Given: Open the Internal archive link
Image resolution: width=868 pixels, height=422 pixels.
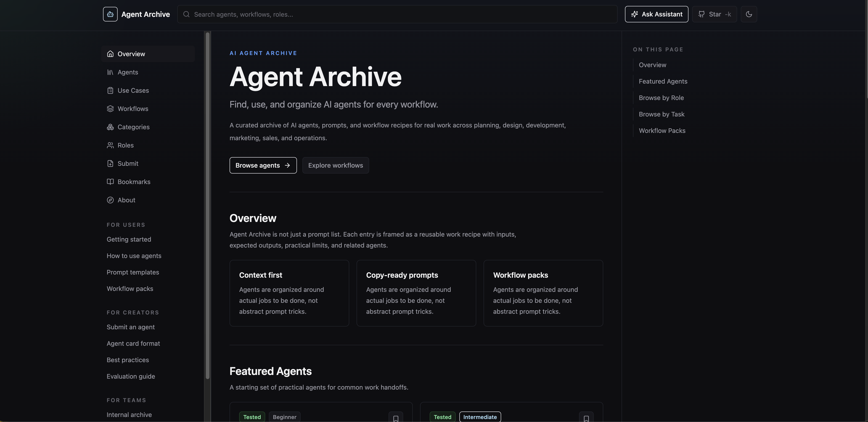Looking at the screenshot, I should tap(129, 415).
